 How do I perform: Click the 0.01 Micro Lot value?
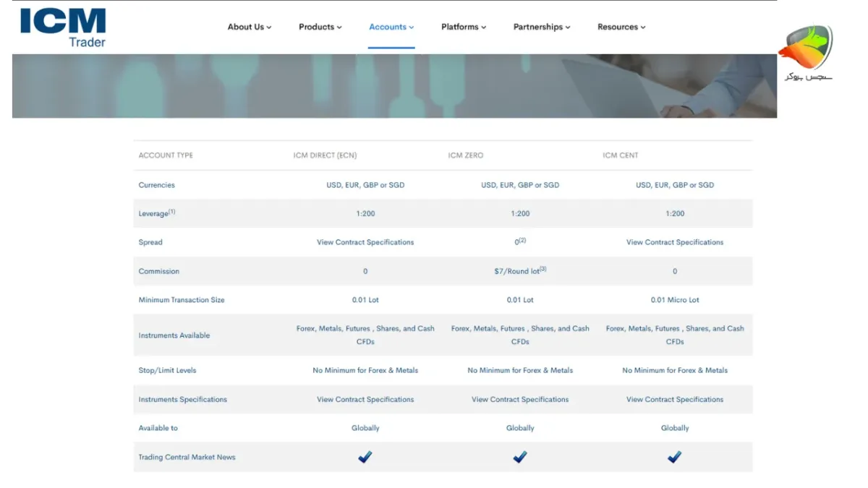(675, 300)
